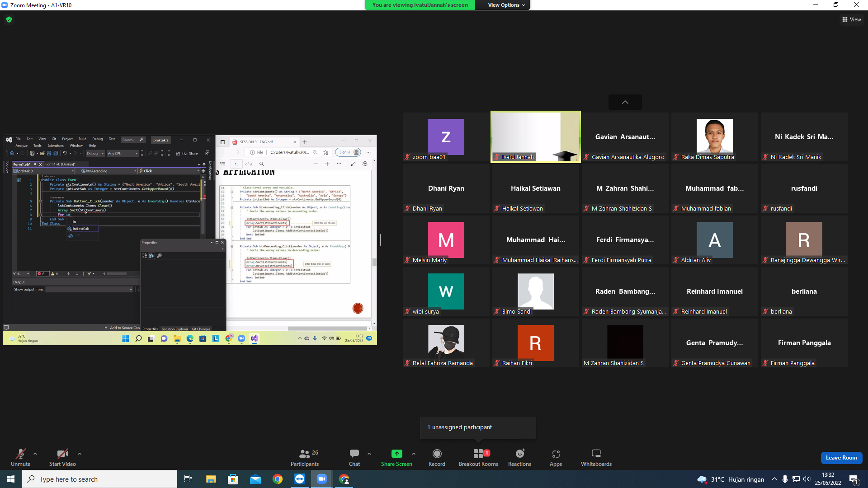
Task: Click Sign in in the PDF browser
Action: point(348,152)
